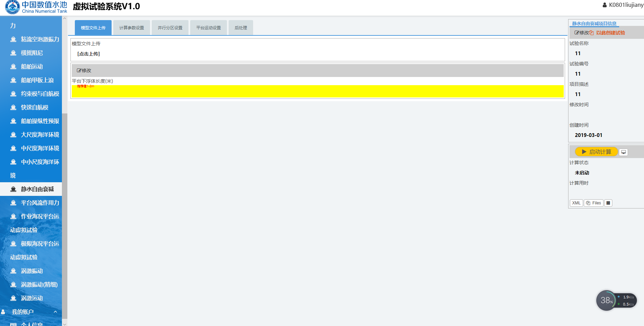Click the ship icon beside 快速自航模
644x326 pixels.
coord(13,108)
